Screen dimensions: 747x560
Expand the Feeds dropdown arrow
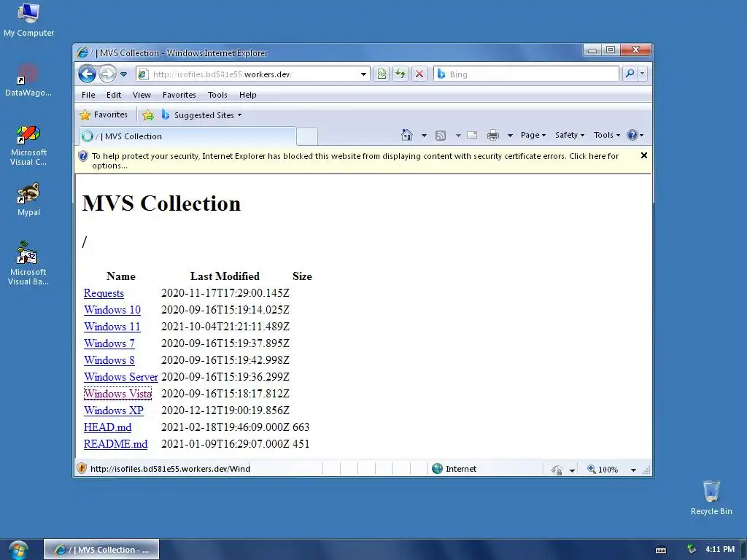[x=458, y=136]
